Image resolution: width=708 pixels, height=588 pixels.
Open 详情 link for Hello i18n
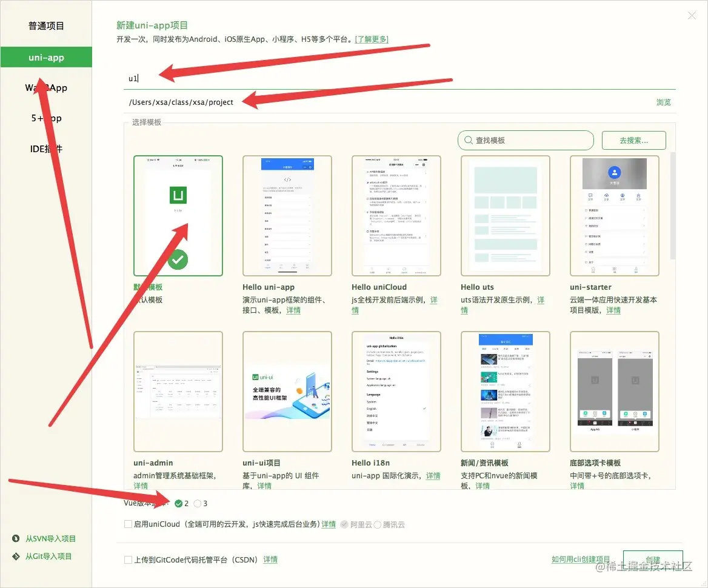[x=433, y=475]
